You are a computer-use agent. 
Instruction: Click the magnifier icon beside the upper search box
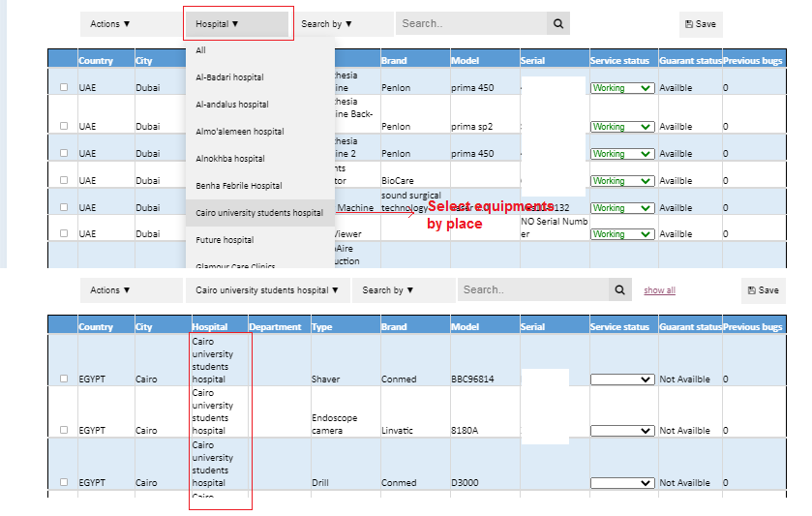[557, 23]
